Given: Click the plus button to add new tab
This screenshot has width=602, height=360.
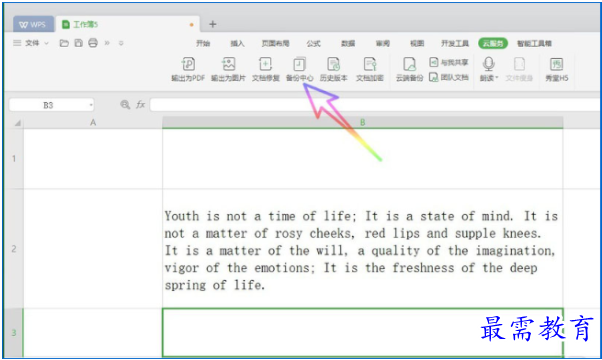Looking at the screenshot, I should 212,24.
